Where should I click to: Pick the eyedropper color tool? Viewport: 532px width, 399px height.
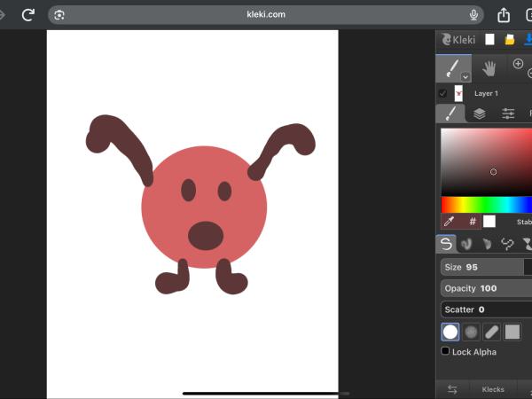point(450,221)
